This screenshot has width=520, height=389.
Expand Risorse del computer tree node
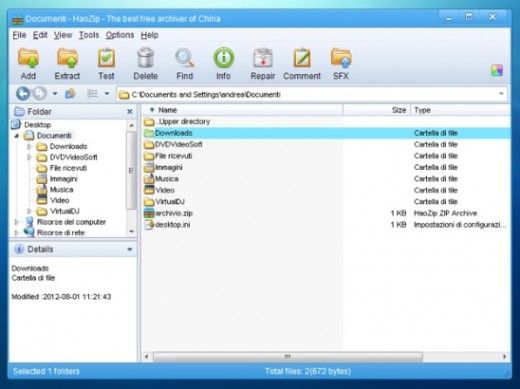click(17, 222)
